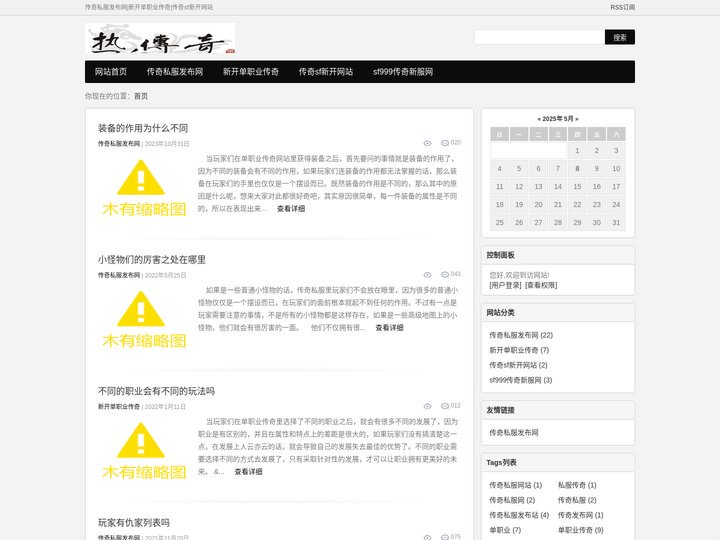720x540 pixels.
Task: Click view-count eye icon on 装备的作用为什么不同
Action: 427,143
